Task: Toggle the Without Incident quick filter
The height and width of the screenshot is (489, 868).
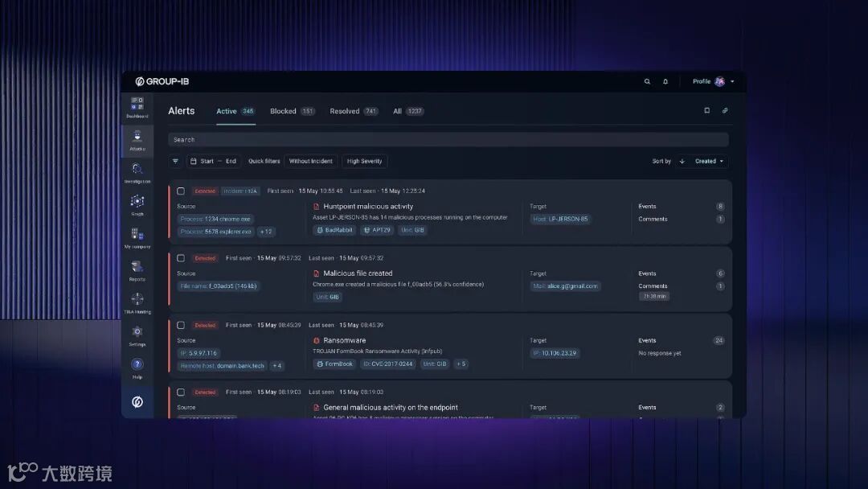Action: (310, 161)
